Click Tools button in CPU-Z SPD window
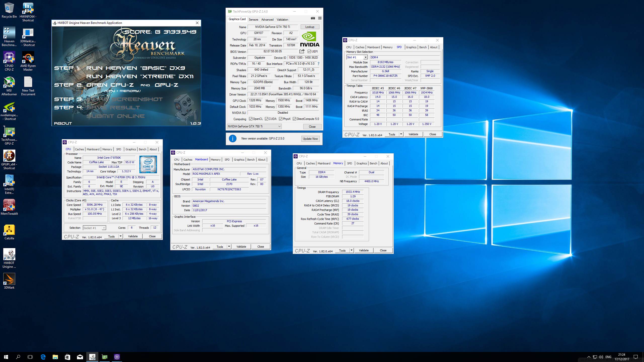This screenshot has width=644, height=362. click(392, 134)
